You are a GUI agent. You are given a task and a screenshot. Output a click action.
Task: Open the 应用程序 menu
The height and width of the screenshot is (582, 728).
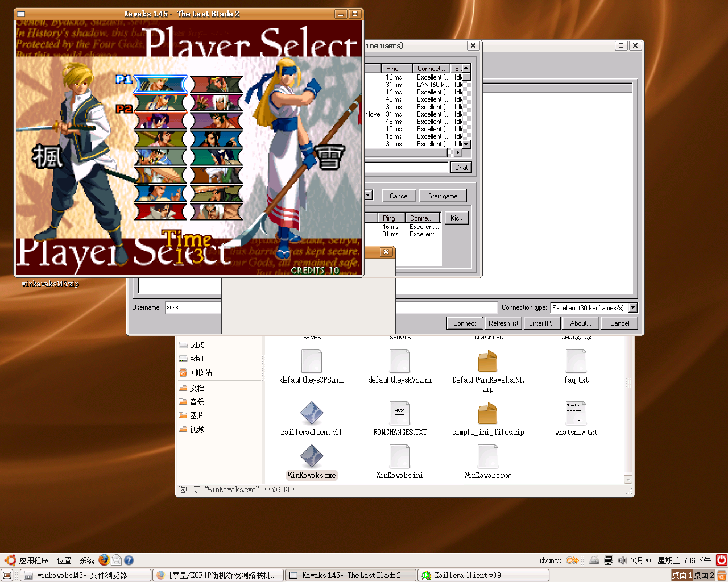(x=34, y=560)
